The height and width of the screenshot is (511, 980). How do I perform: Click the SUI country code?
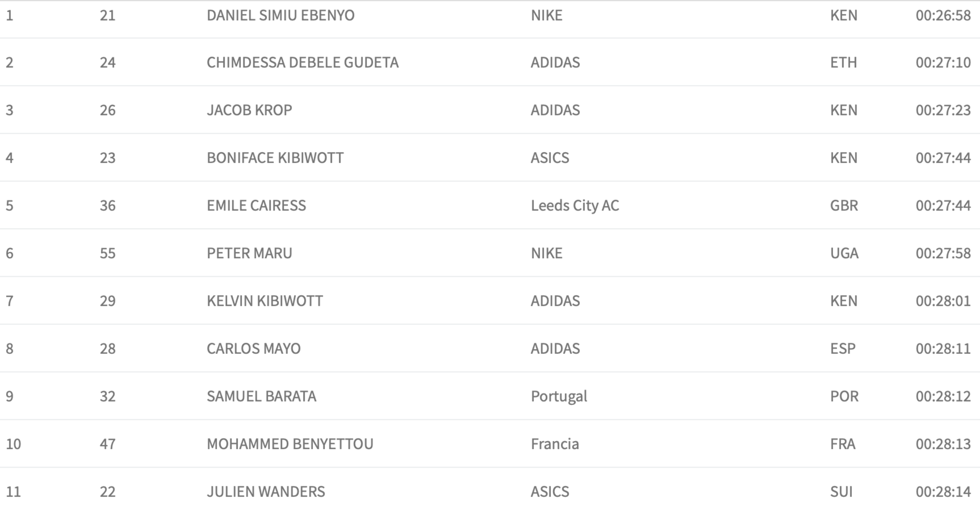[842, 492]
